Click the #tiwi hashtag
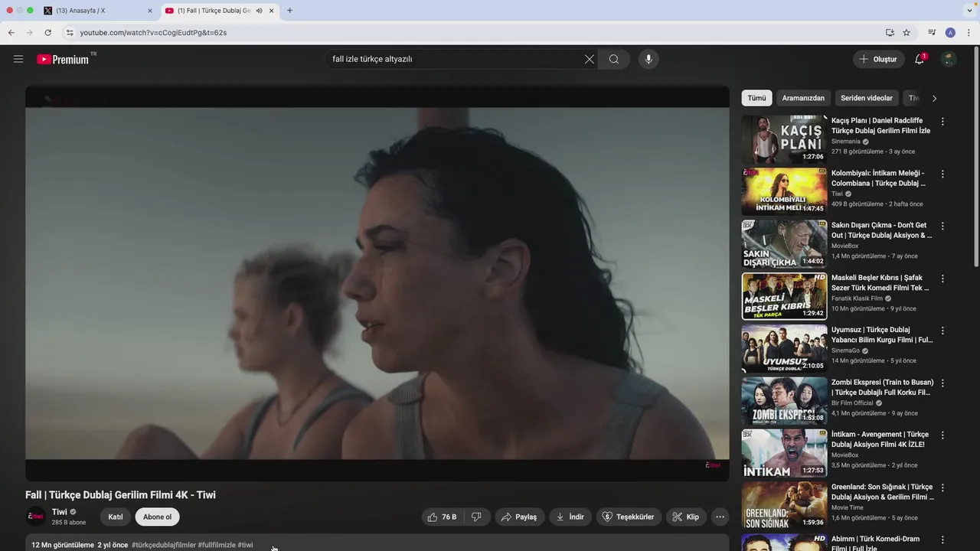 tap(245, 545)
